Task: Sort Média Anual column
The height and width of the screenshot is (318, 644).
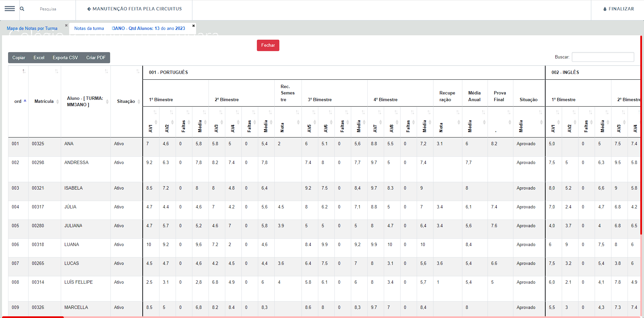Action: pos(475,122)
